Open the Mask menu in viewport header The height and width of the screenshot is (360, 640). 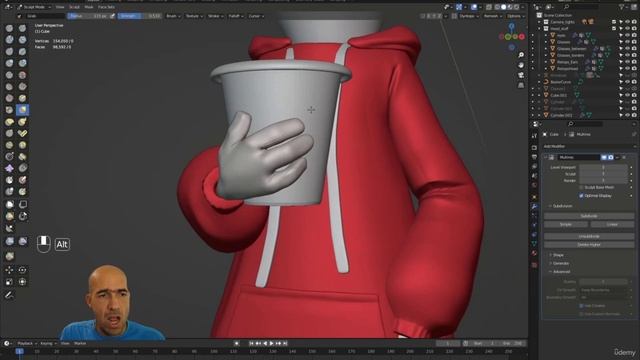(x=89, y=7)
